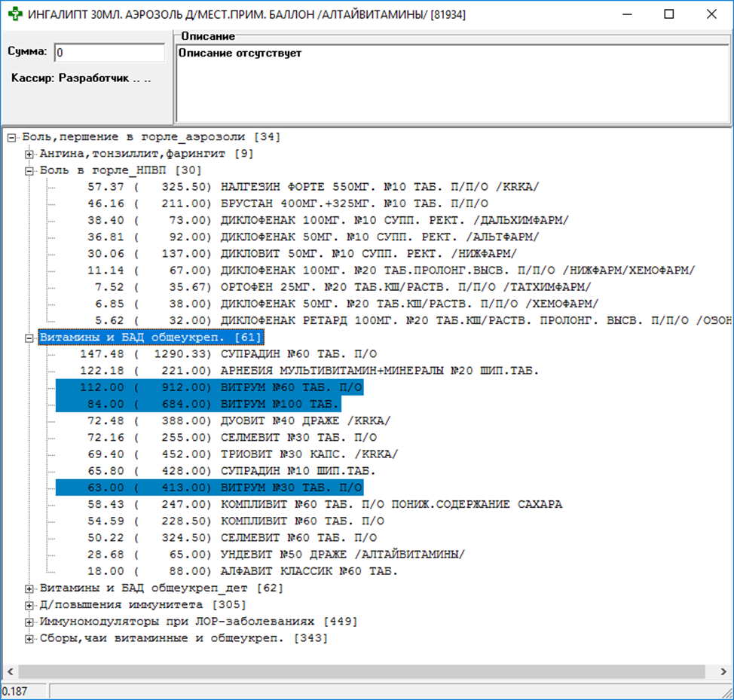The width and height of the screenshot is (734, 700).
Task: Select the 'Д/повышения иммунитета [305]' label
Action: coord(142,604)
